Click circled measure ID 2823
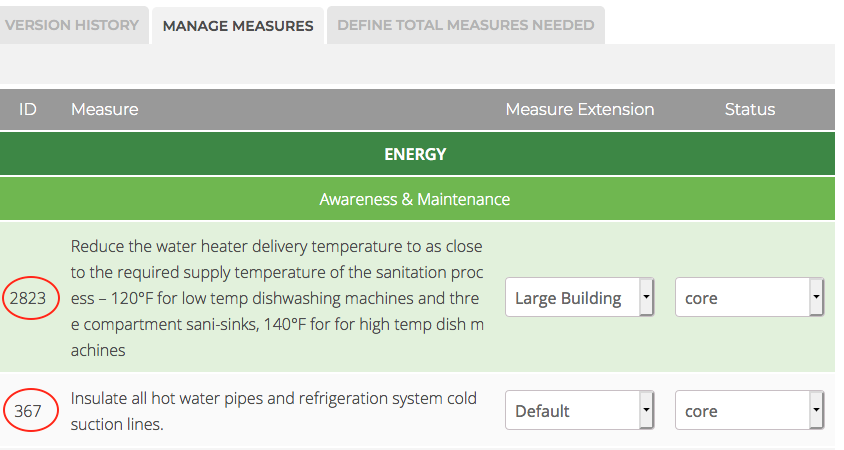Image resolution: width=844 pixels, height=450 pixels. (30, 298)
